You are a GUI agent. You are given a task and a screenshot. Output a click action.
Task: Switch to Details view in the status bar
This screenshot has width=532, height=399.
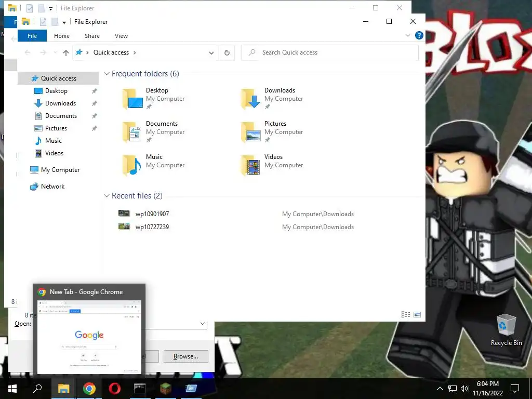(406, 315)
